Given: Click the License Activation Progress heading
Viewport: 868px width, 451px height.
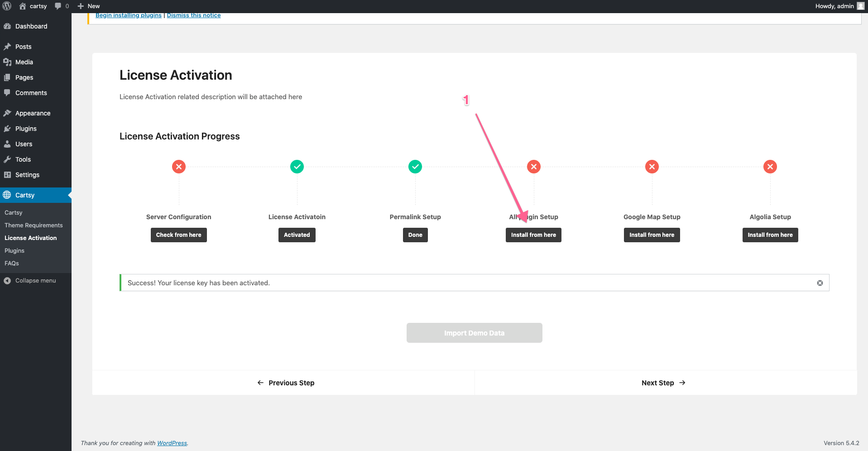Looking at the screenshot, I should (x=180, y=136).
